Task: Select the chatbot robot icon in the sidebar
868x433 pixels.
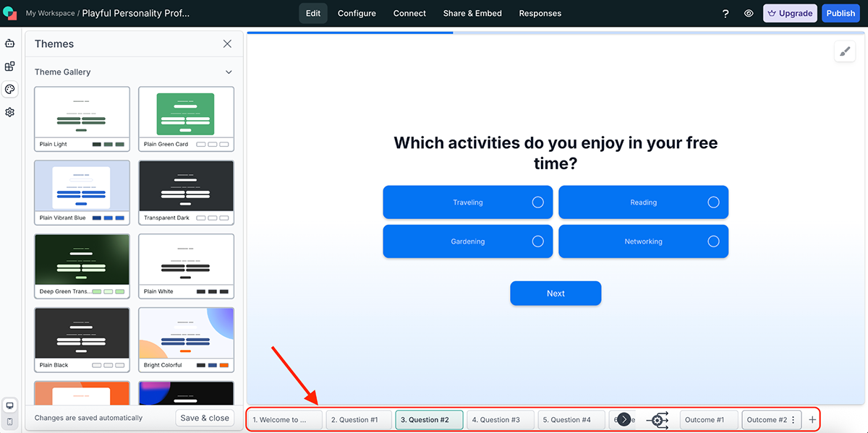Action: (x=9, y=45)
